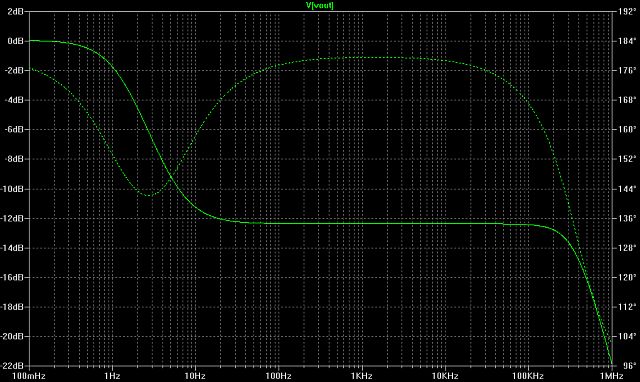
Task: Click the 10KHz frequency axis label
Action: 445,376
